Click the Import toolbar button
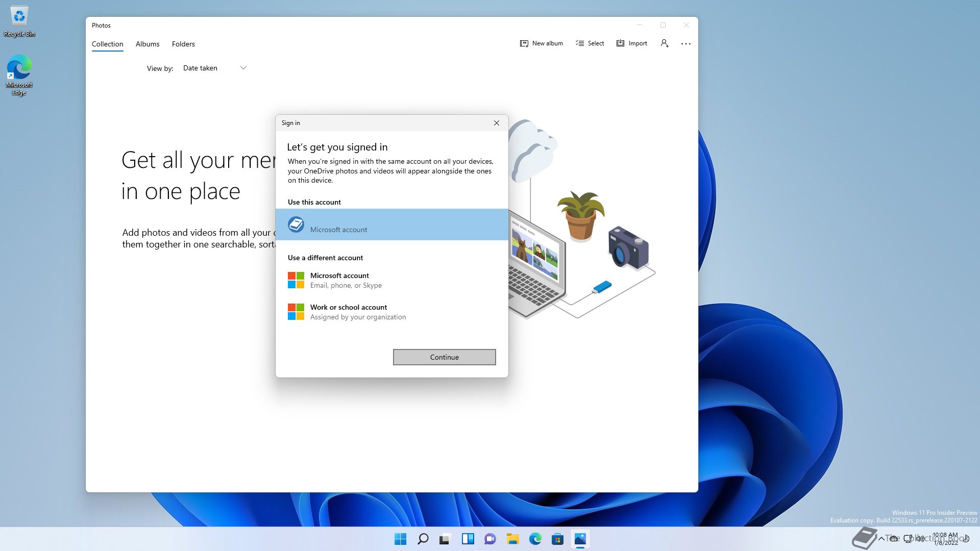The width and height of the screenshot is (980, 551). coord(632,43)
